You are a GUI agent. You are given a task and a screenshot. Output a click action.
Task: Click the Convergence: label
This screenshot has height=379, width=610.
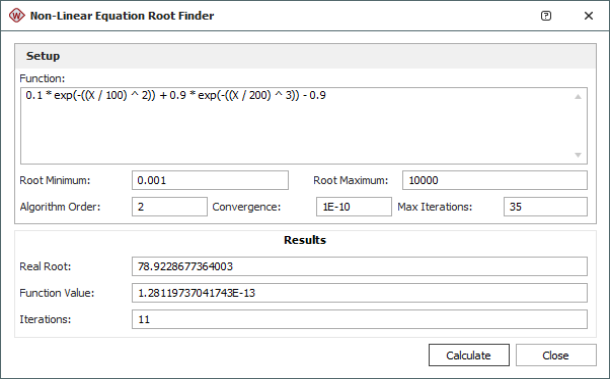tap(246, 207)
